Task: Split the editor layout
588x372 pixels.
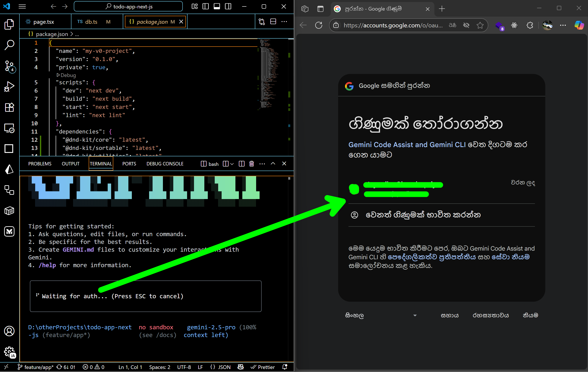Action: pos(273,22)
